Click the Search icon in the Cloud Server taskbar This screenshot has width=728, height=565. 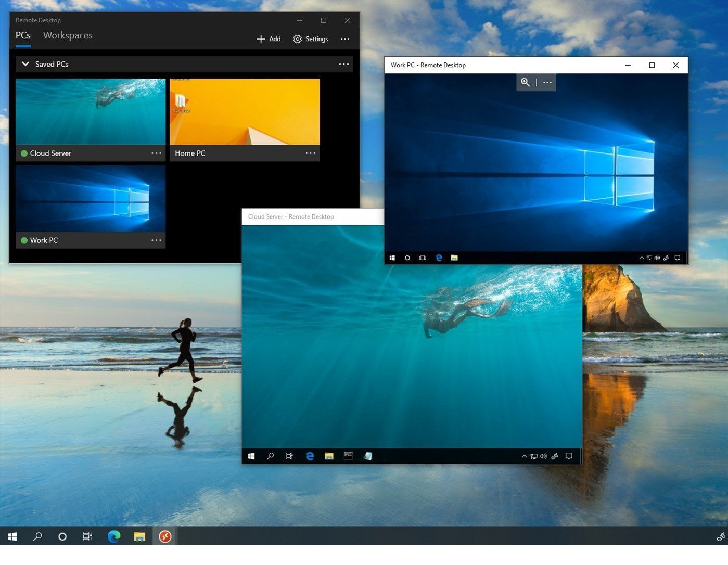(270, 456)
